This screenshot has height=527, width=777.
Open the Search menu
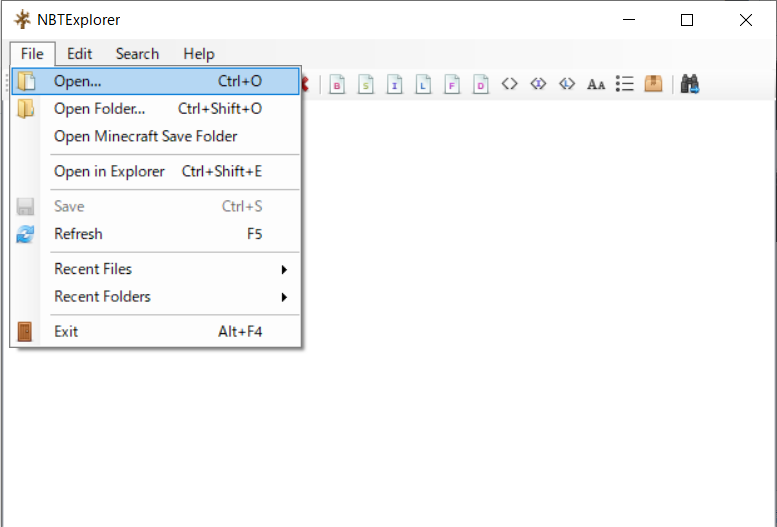tap(137, 54)
